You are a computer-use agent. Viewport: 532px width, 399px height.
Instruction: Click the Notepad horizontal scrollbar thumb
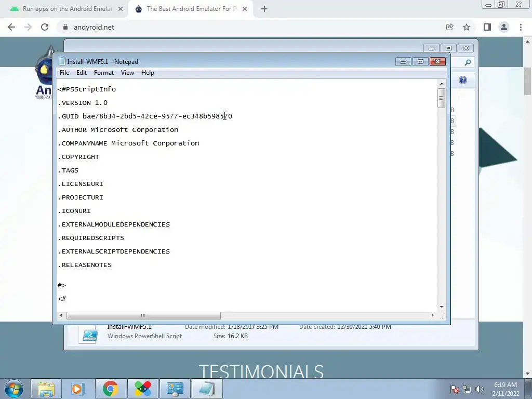[x=143, y=315]
